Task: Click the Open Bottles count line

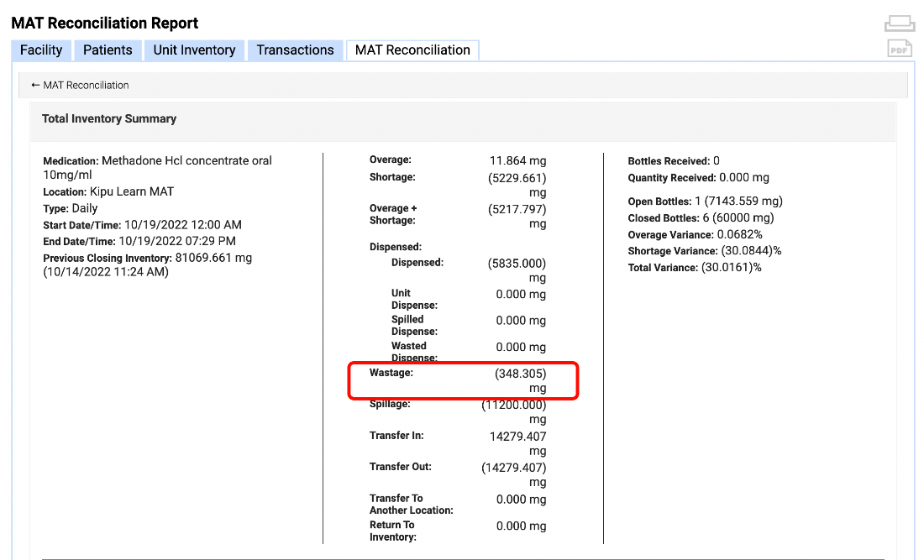Action: pos(705,201)
